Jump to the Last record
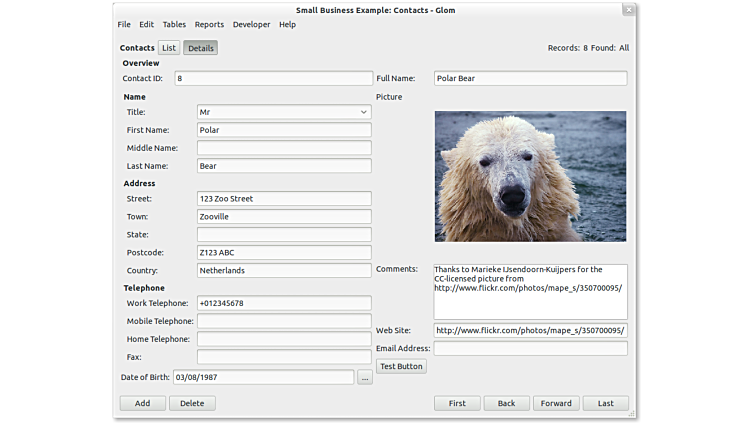Image resolution: width=752 pixels, height=423 pixels. pyautogui.click(x=606, y=403)
